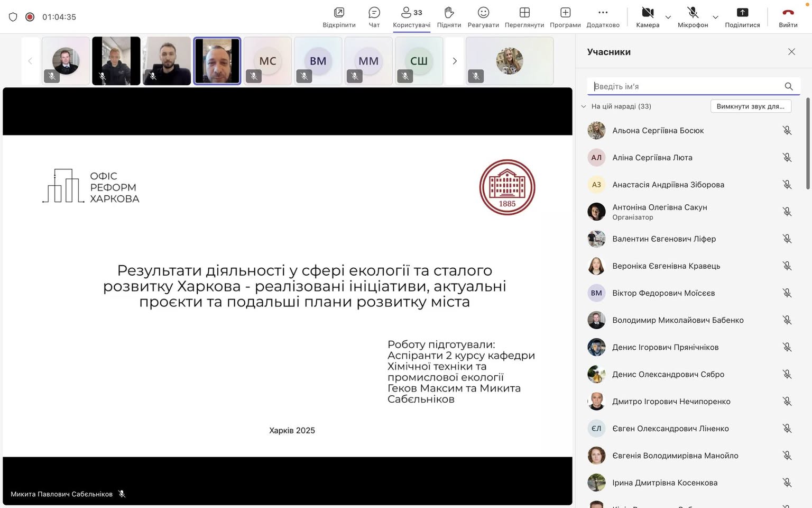Viewport: 812px width, 508px height.
Task: Open the Apps (Програми) icon
Action: 565,13
